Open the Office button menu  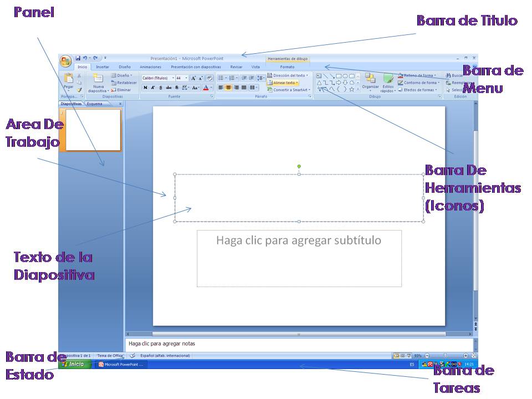(66, 59)
